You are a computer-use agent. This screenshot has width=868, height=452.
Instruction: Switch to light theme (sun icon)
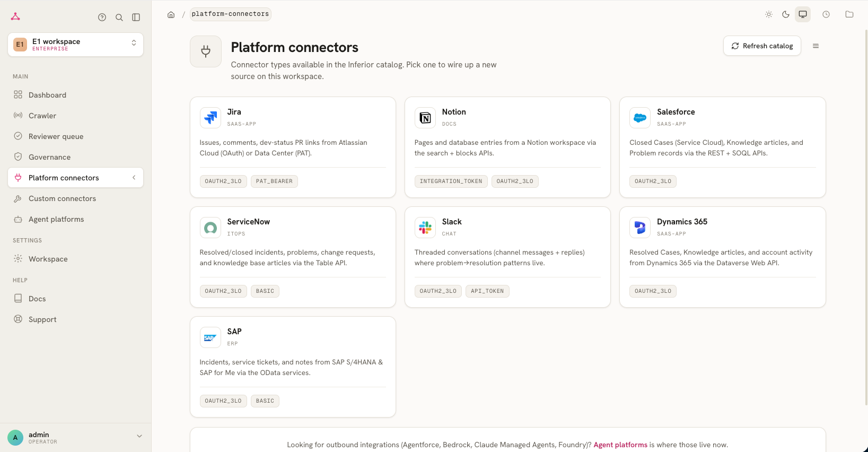769,14
